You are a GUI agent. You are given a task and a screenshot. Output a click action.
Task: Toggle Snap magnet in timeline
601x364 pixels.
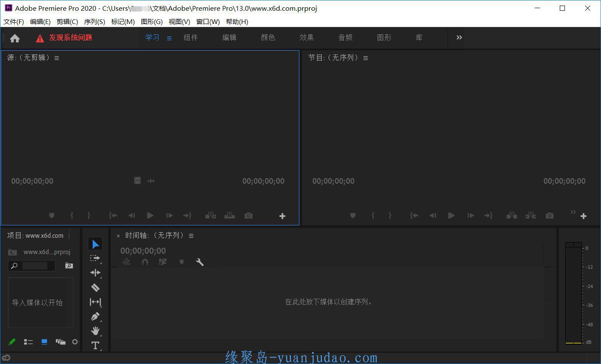pos(145,261)
